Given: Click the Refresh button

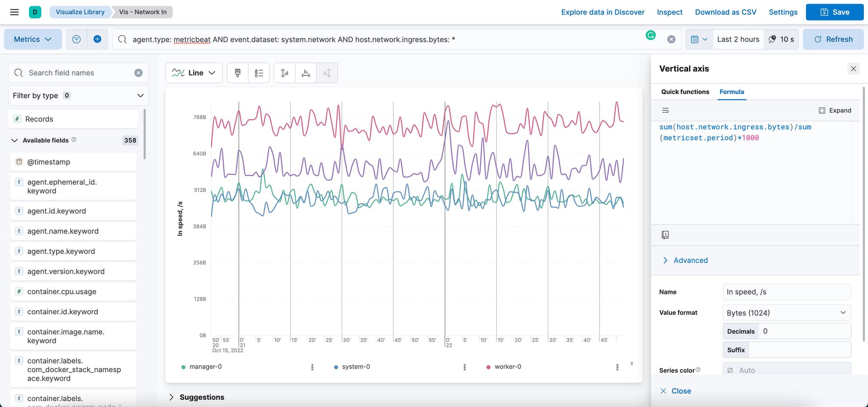Looking at the screenshot, I should [x=833, y=39].
